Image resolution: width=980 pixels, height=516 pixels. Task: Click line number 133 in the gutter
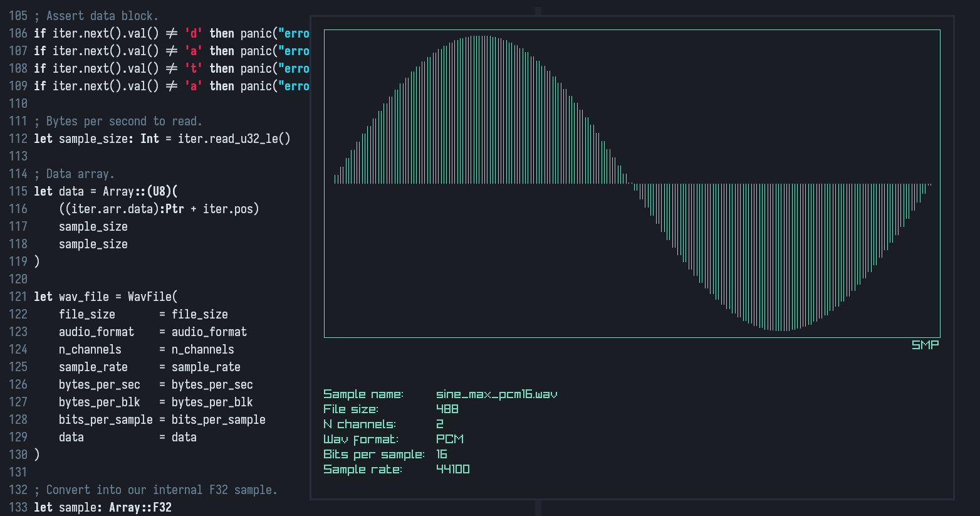click(18, 507)
